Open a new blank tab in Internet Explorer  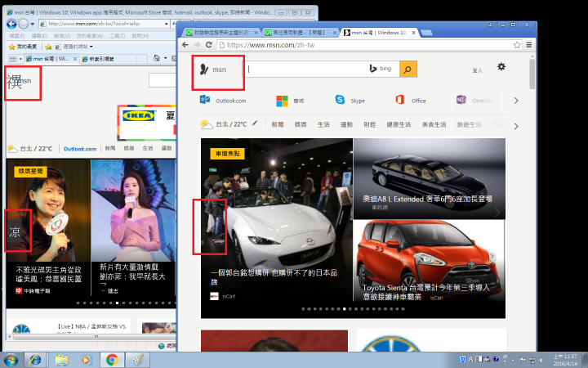[x=141, y=59]
